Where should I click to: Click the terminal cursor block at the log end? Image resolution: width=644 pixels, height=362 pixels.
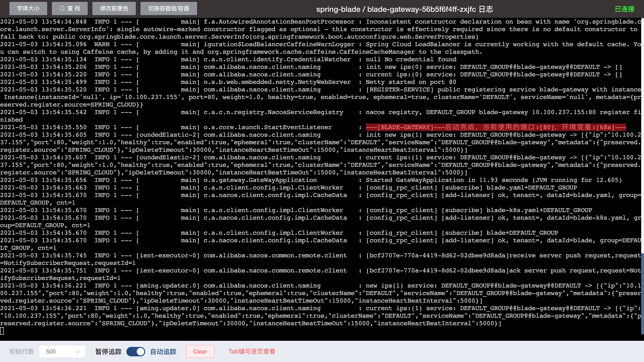point(2,331)
